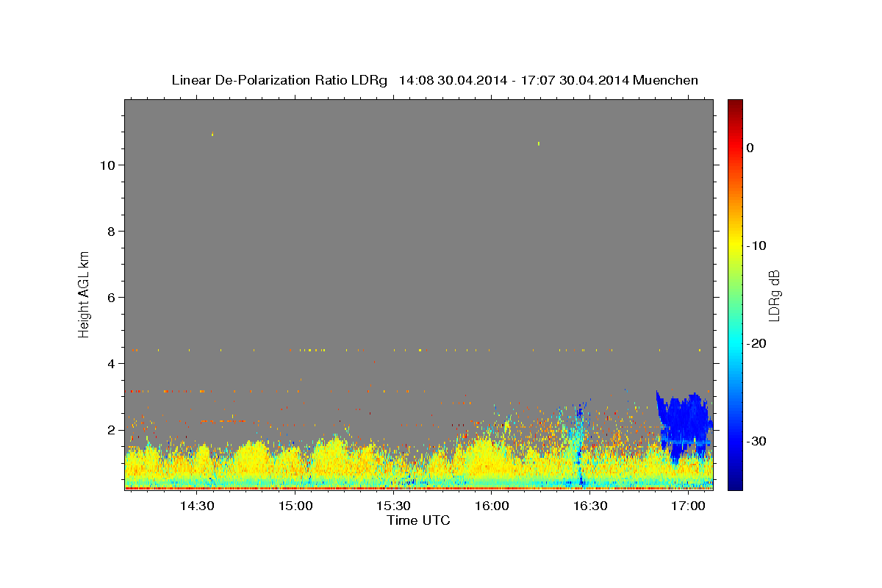Click the Time UTC axis title
Screen dimensions: 882x588
coord(418,520)
